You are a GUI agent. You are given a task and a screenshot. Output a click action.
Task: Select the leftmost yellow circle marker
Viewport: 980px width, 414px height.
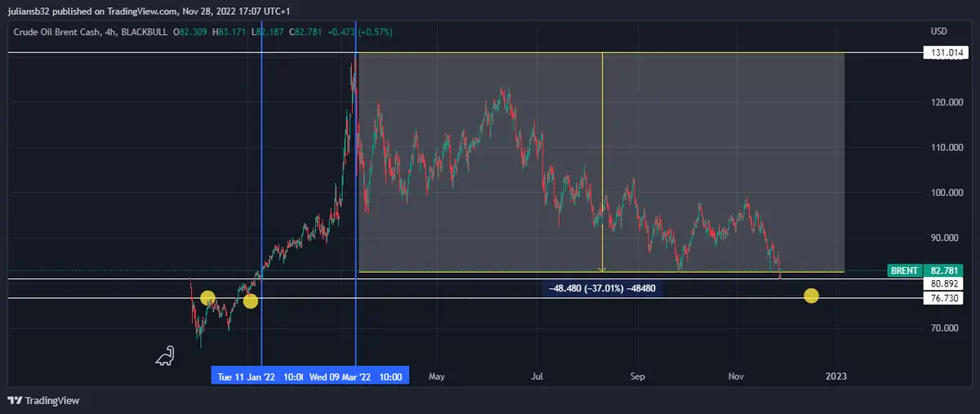coord(207,298)
